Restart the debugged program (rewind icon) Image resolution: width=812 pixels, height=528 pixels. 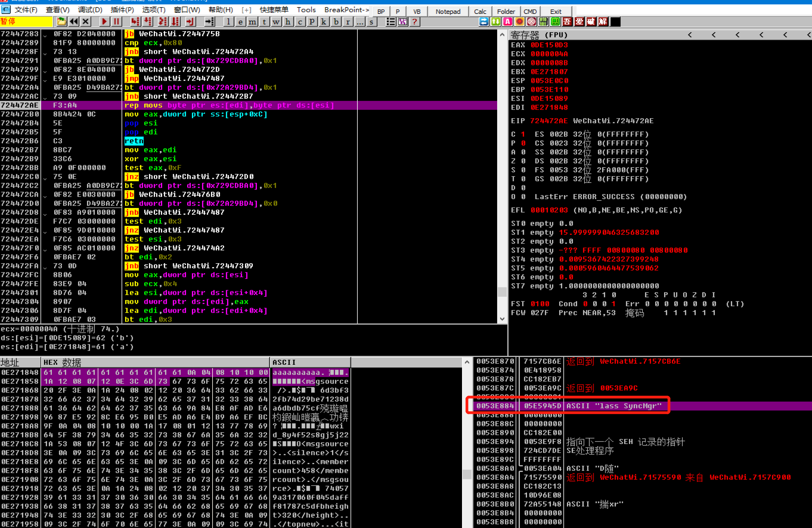(74, 21)
